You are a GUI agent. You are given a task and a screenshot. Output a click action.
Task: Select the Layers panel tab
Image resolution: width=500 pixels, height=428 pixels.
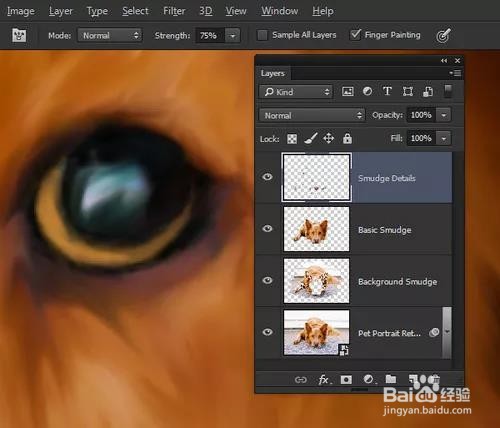(x=273, y=73)
